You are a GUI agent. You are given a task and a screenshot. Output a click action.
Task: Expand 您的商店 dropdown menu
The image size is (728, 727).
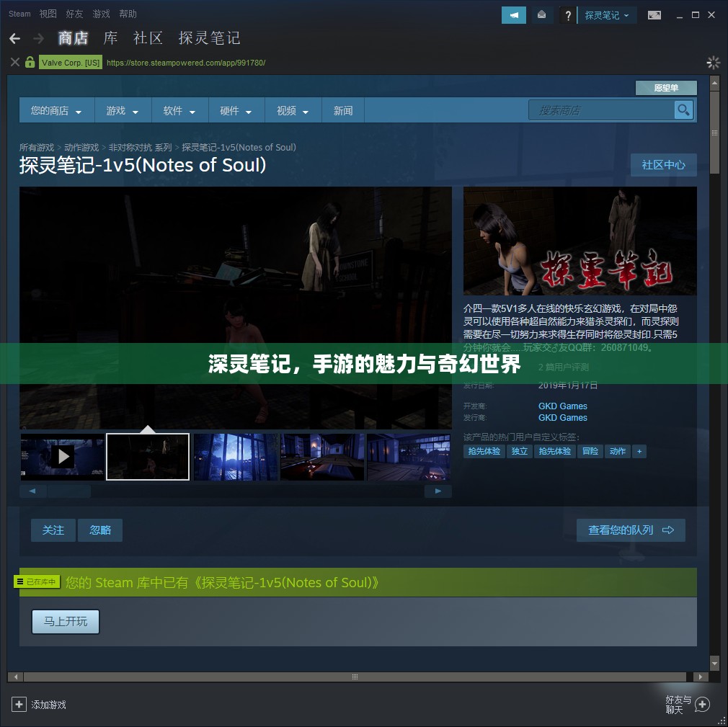point(57,110)
